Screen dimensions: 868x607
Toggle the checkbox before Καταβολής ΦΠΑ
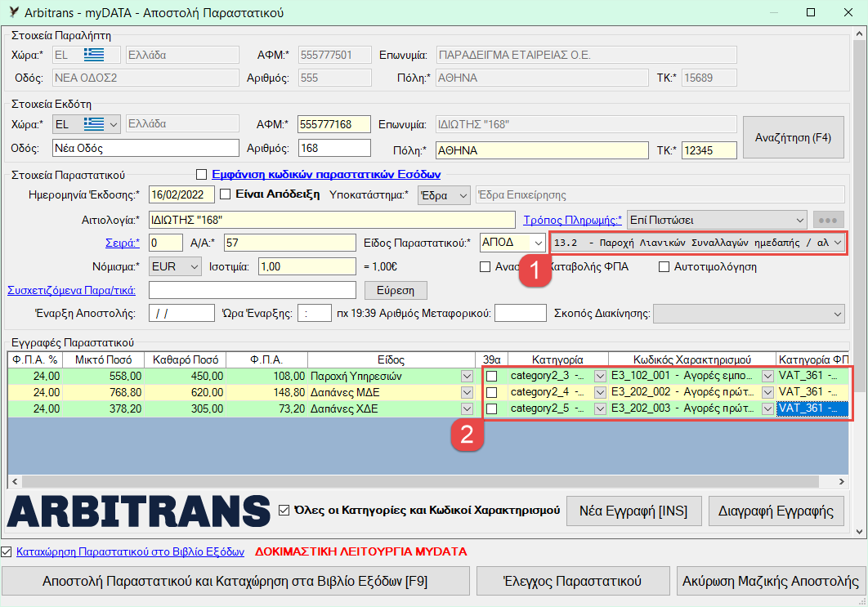pyautogui.click(x=485, y=266)
